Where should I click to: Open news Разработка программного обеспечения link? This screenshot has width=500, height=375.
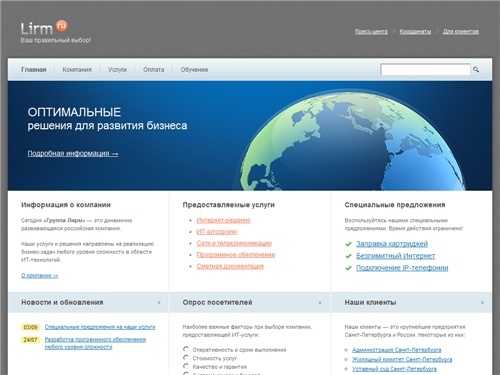click(95, 343)
